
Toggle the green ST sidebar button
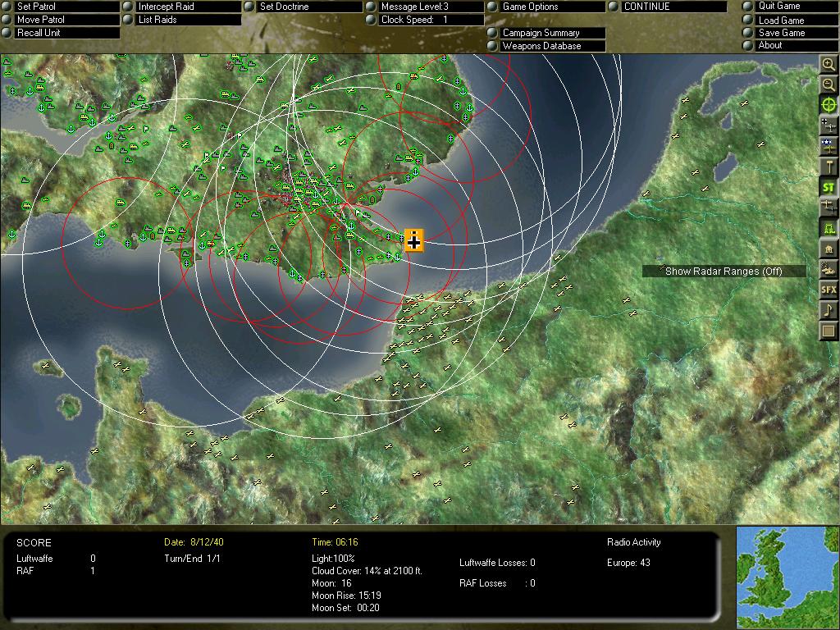click(x=829, y=188)
